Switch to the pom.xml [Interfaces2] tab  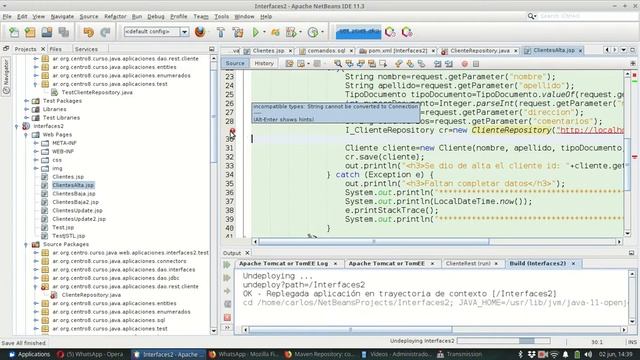coord(397,51)
